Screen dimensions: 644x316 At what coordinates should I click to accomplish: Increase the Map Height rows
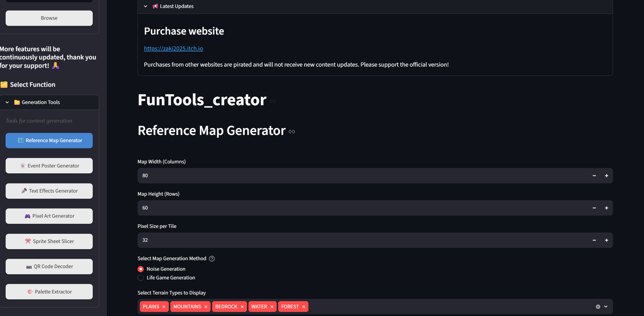607,208
